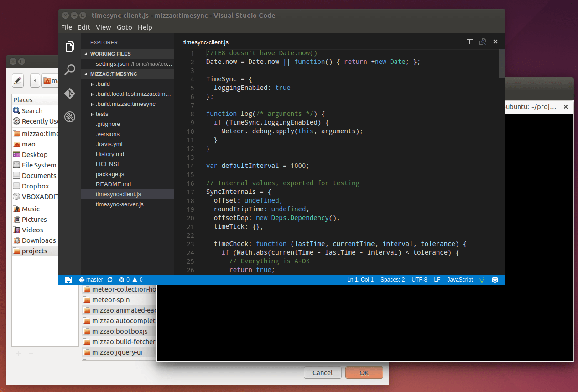Image resolution: width=578 pixels, height=392 pixels.
Task: Open the View menu
Action: 104,27
